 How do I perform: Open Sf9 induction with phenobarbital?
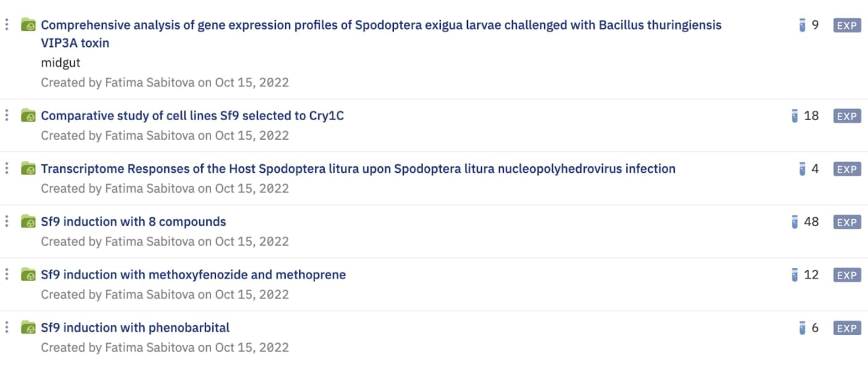[135, 328]
